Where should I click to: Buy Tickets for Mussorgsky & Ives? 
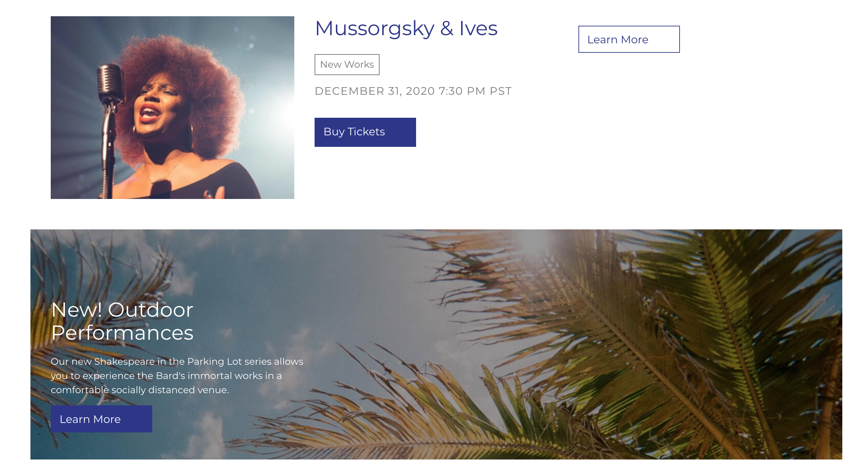click(365, 132)
